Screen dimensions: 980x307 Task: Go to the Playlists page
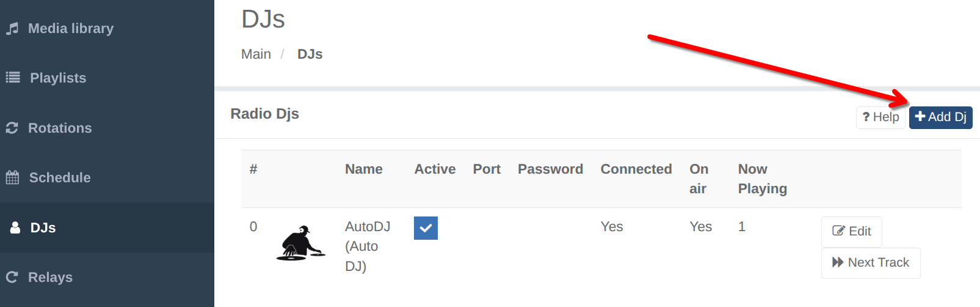[58, 78]
